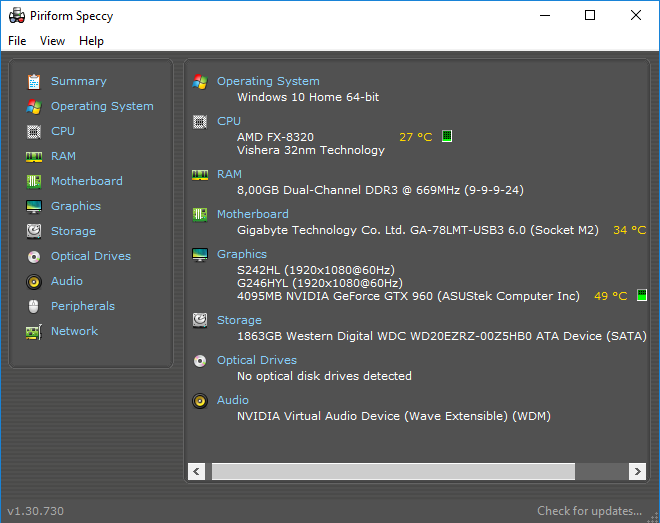Click the Operating System flag icon in sidebar

pos(34,107)
